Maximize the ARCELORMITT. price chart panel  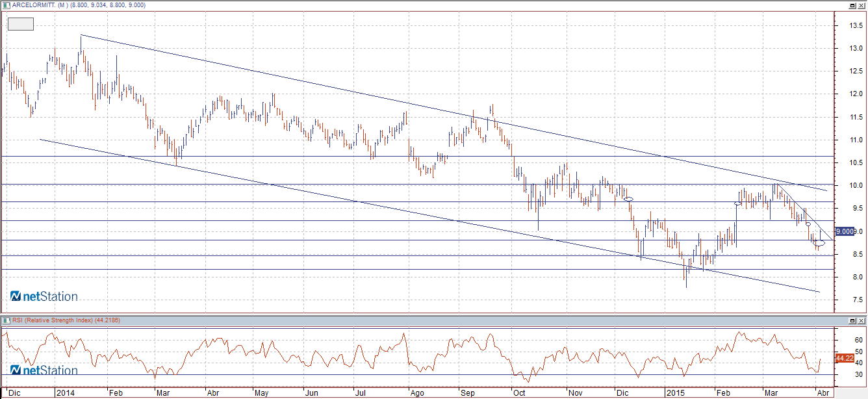[x=852, y=5]
